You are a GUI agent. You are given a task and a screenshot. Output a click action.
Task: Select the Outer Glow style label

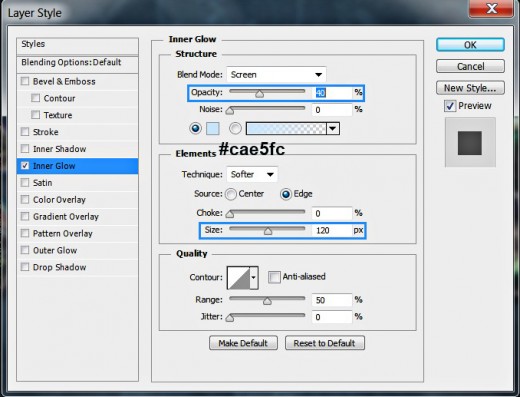coord(55,250)
